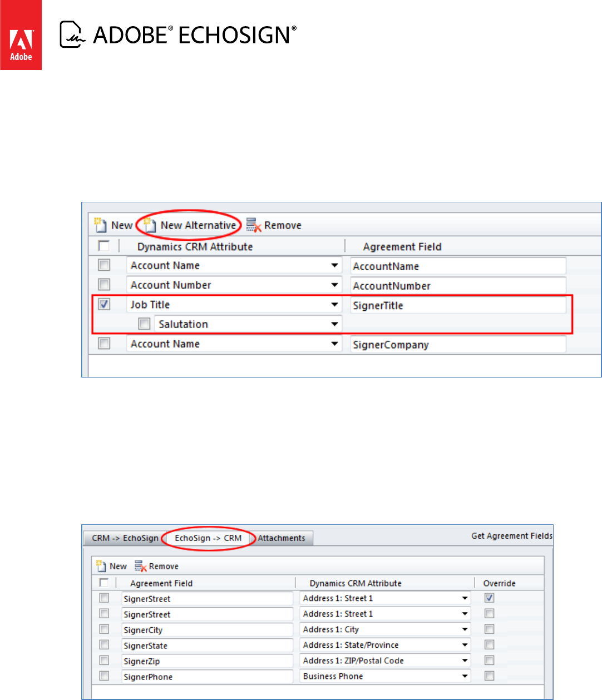This screenshot has height=700, width=602.
Task: Switch to the CRM -> EchoSign tab
Action: [125, 538]
